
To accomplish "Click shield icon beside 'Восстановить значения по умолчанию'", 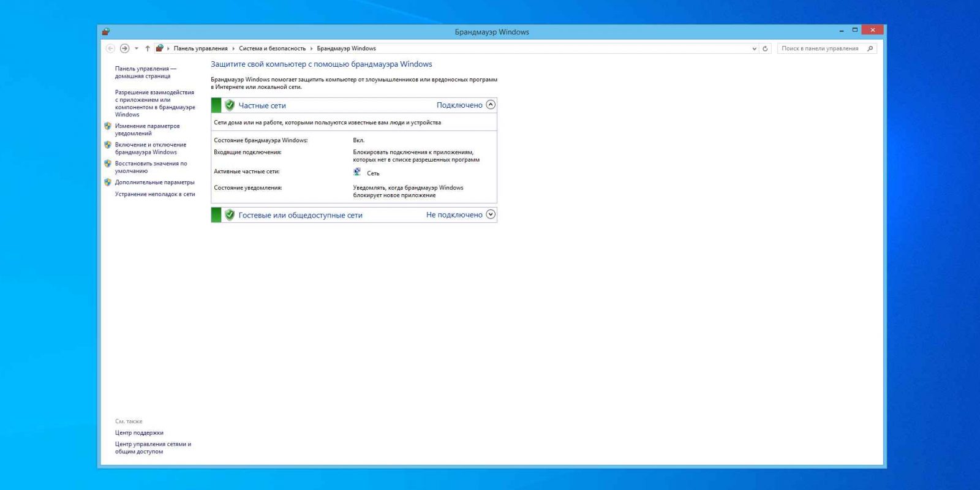I will (x=108, y=164).
